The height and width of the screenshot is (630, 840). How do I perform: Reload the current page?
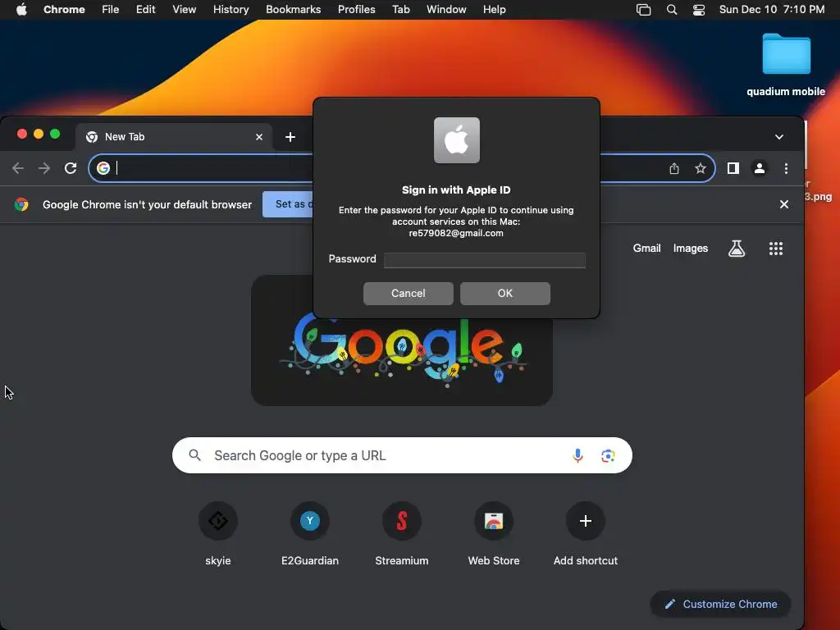coord(71,168)
